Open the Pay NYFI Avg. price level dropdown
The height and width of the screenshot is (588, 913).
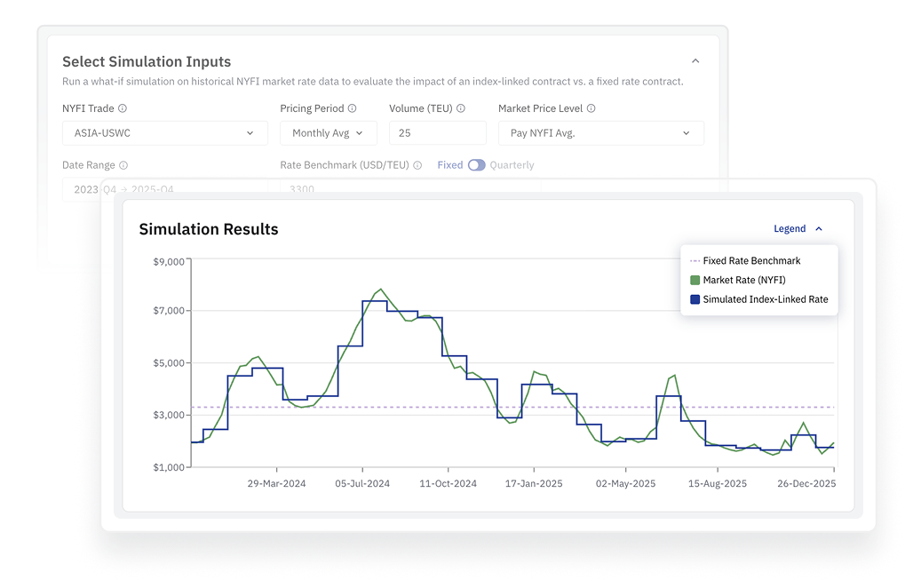click(600, 133)
